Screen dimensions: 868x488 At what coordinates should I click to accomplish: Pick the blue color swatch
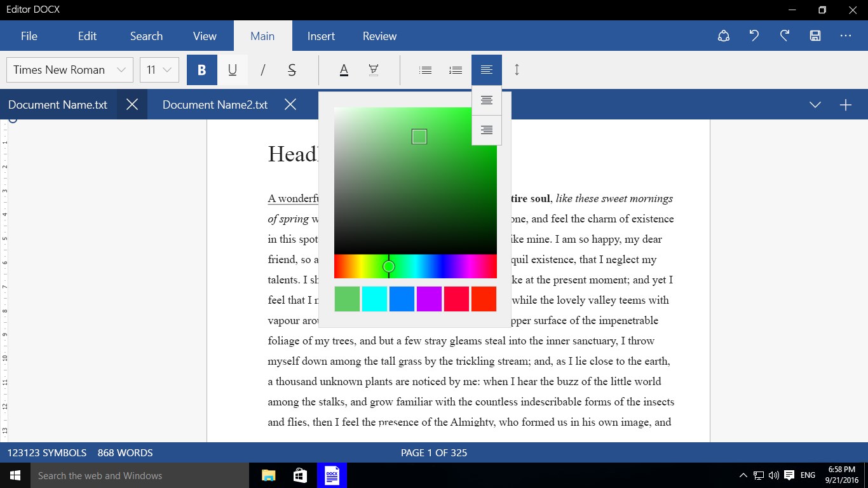[402, 299]
